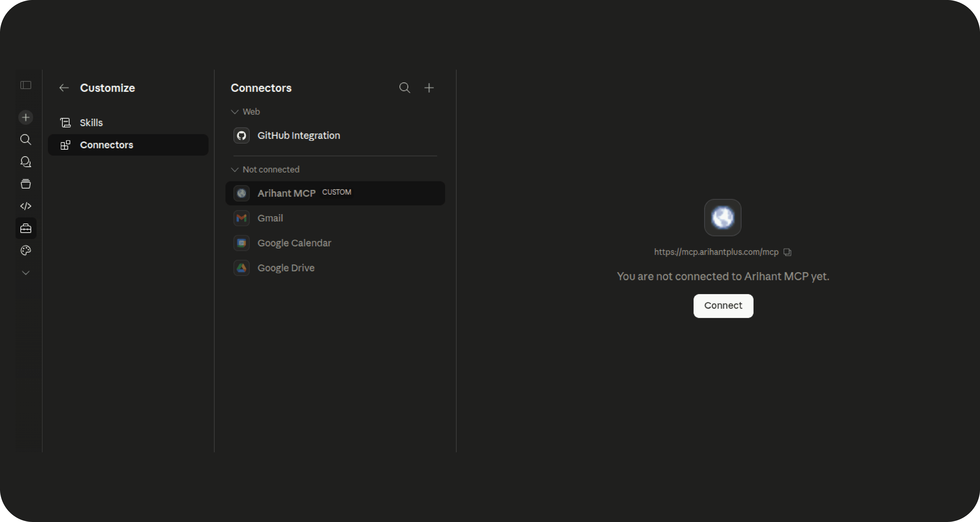The height and width of the screenshot is (522, 980).
Task: Select Connectors in Customize menu
Action: [128, 145]
